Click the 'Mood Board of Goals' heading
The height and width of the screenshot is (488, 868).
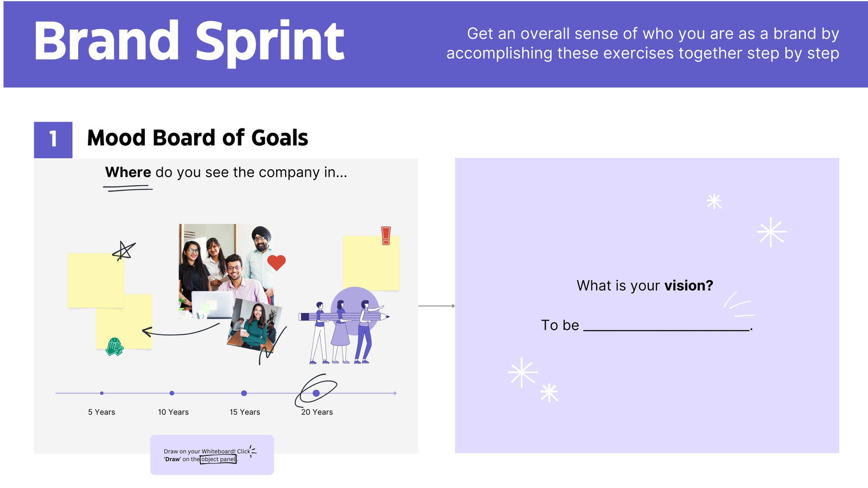click(x=197, y=138)
